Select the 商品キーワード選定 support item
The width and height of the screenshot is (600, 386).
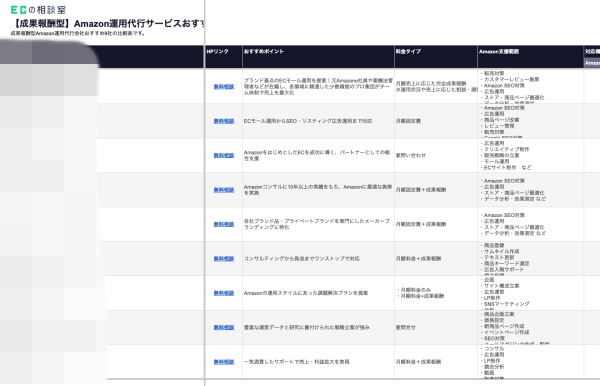[505, 264]
